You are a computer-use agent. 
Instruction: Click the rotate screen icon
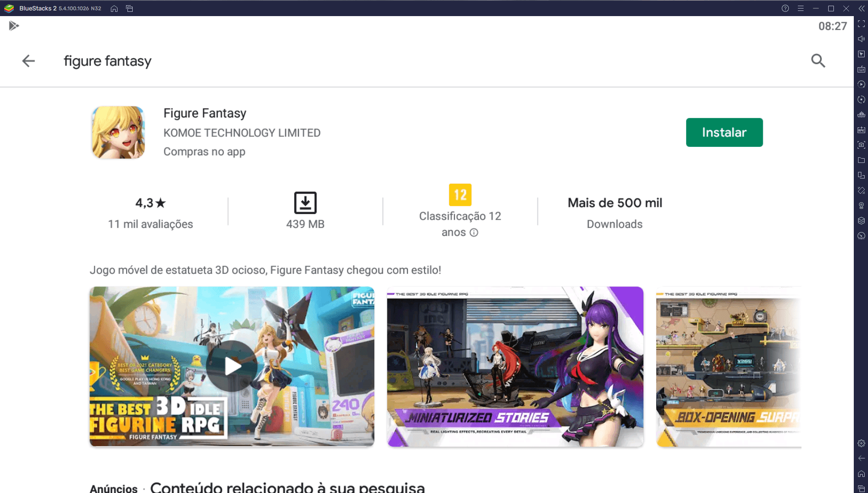pos(861,190)
